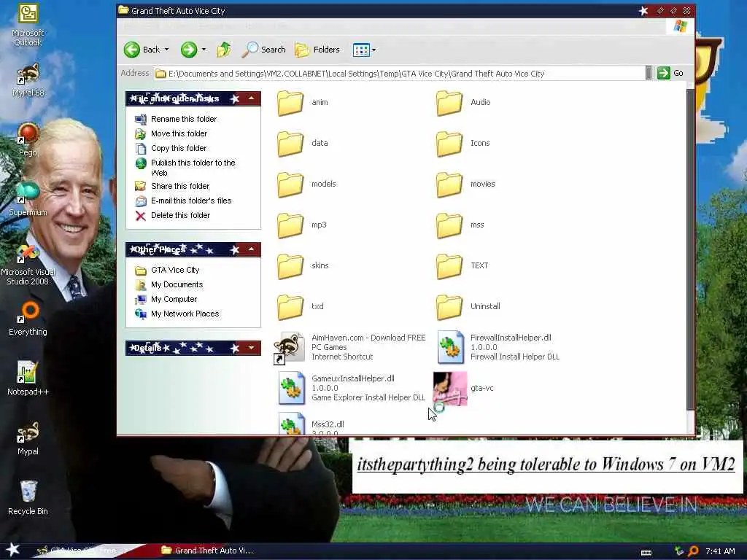The image size is (747, 560).
Task: Open Supermium desktop shortcut
Action: 28,199
